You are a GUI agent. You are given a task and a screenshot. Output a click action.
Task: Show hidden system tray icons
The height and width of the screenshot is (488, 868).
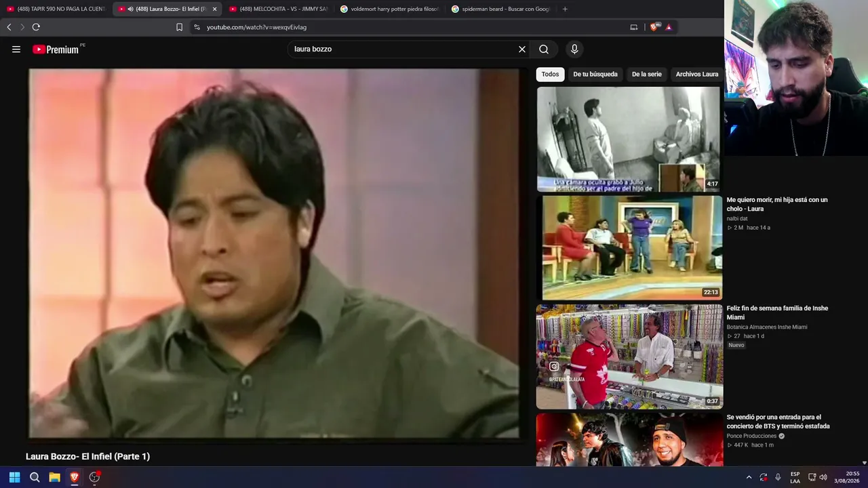(x=749, y=477)
